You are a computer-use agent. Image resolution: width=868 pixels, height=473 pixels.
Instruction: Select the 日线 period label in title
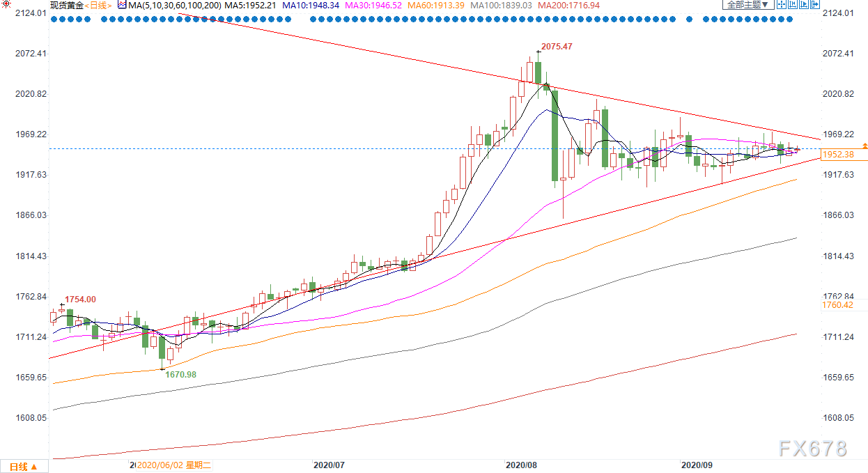point(97,5)
